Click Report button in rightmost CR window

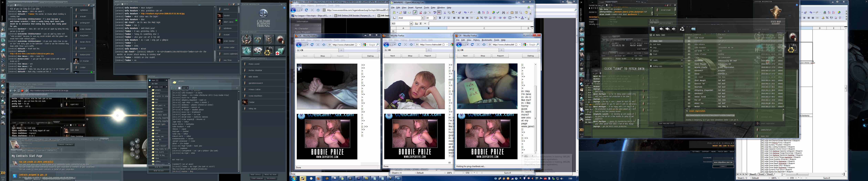click(500, 56)
